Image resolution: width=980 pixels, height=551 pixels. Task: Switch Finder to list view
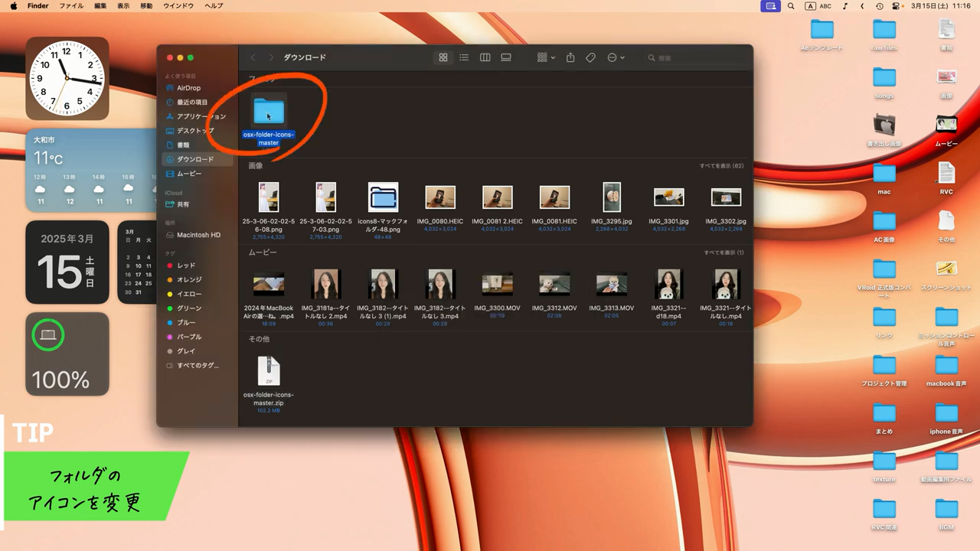point(464,57)
